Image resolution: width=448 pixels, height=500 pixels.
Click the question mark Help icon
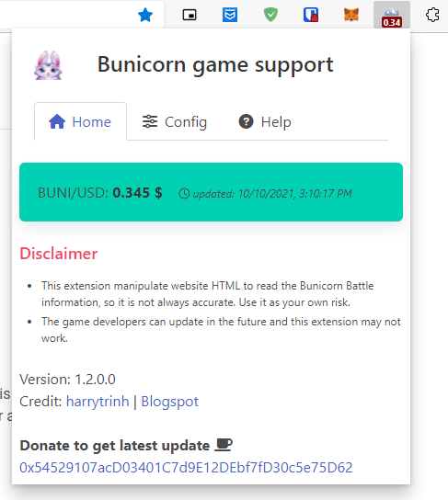[x=246, y=121]
